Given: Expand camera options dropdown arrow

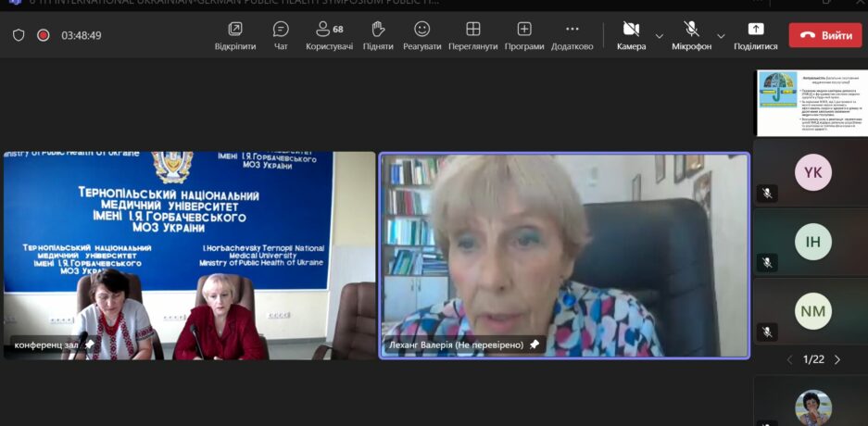Looking at the screenshot, I should click(x=660, y=36).
